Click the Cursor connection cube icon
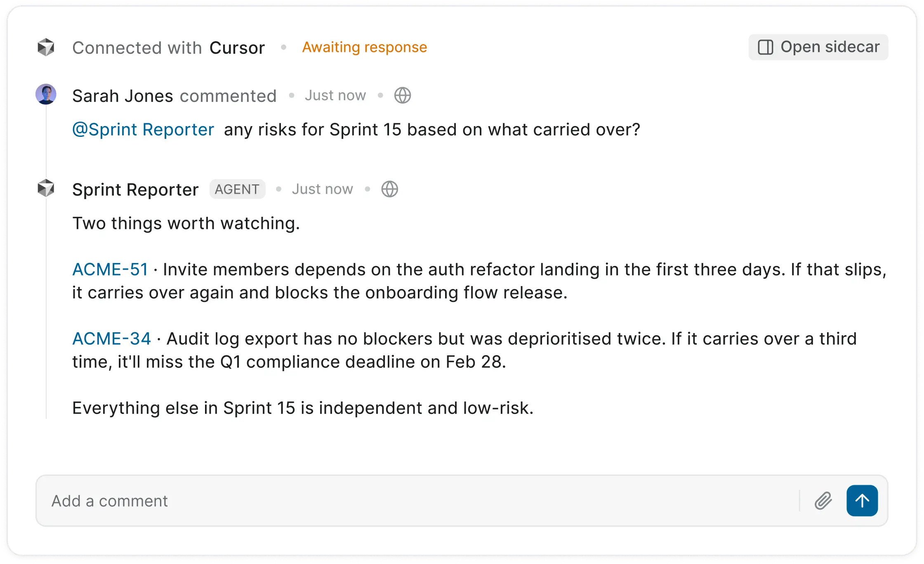 46,47
